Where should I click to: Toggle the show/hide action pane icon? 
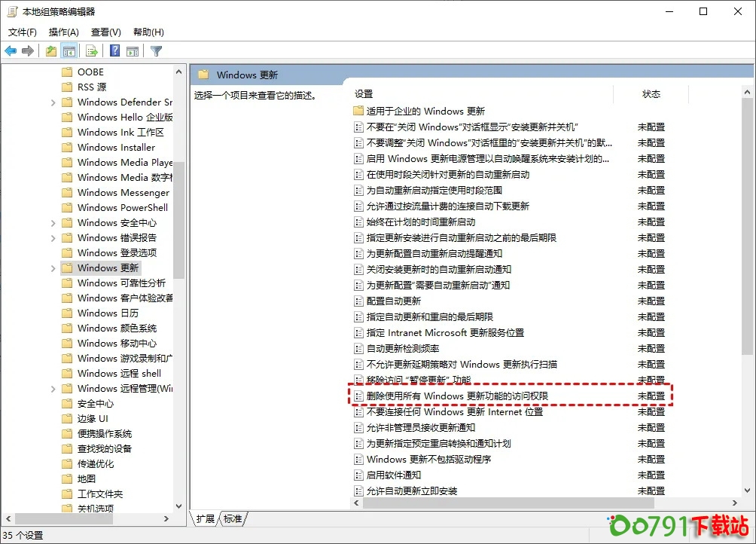tap(133, 51)
